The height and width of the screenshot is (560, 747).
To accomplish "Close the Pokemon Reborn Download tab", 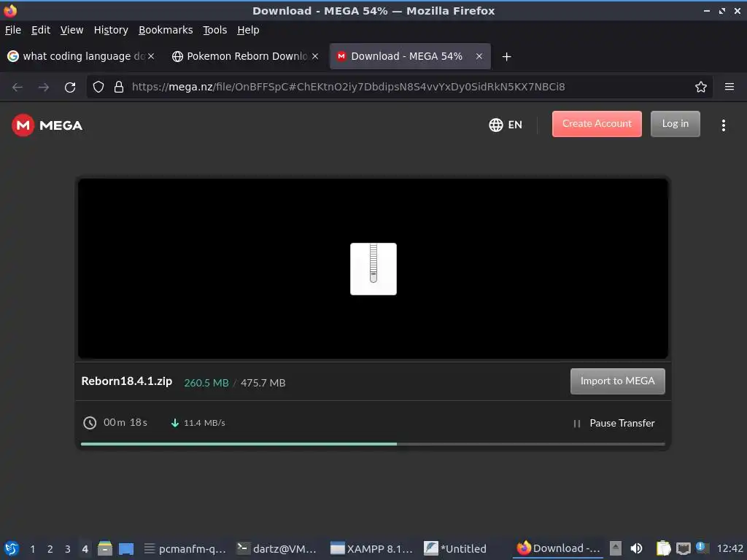I will click(315, 56).
